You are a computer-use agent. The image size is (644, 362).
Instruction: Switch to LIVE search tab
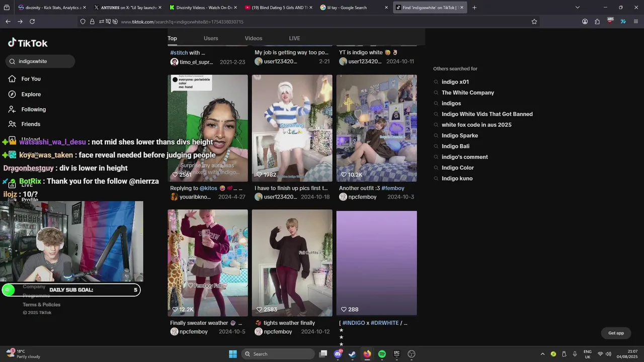point(294,38)
